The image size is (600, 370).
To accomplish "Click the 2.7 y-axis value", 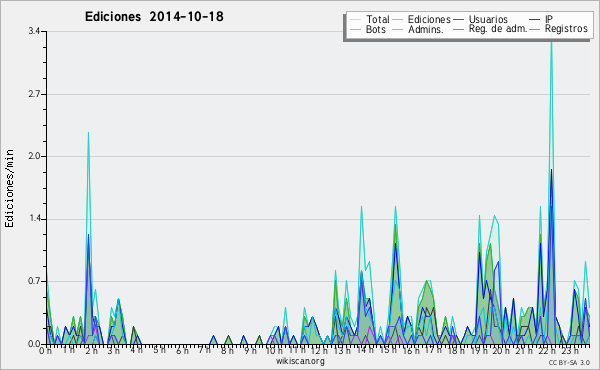I will click(34, 94).
